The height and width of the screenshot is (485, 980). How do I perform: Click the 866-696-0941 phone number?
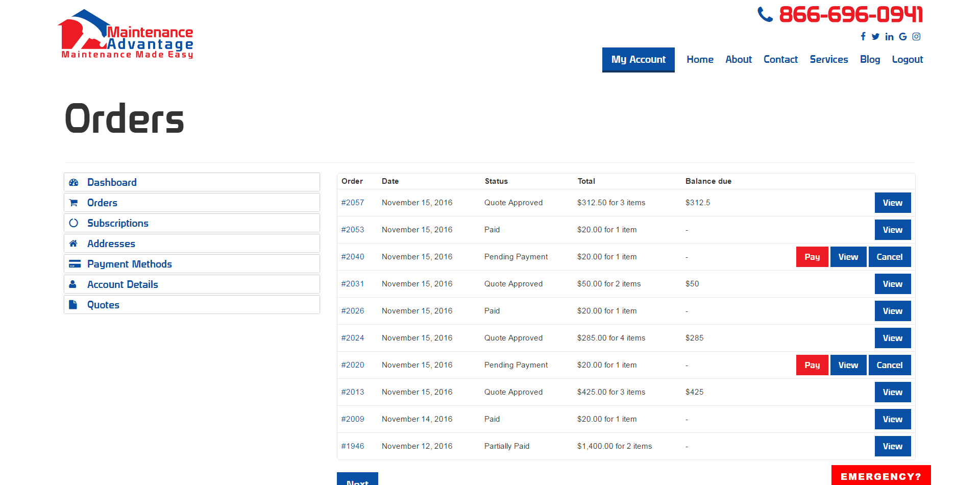click(x=851, y=14)
